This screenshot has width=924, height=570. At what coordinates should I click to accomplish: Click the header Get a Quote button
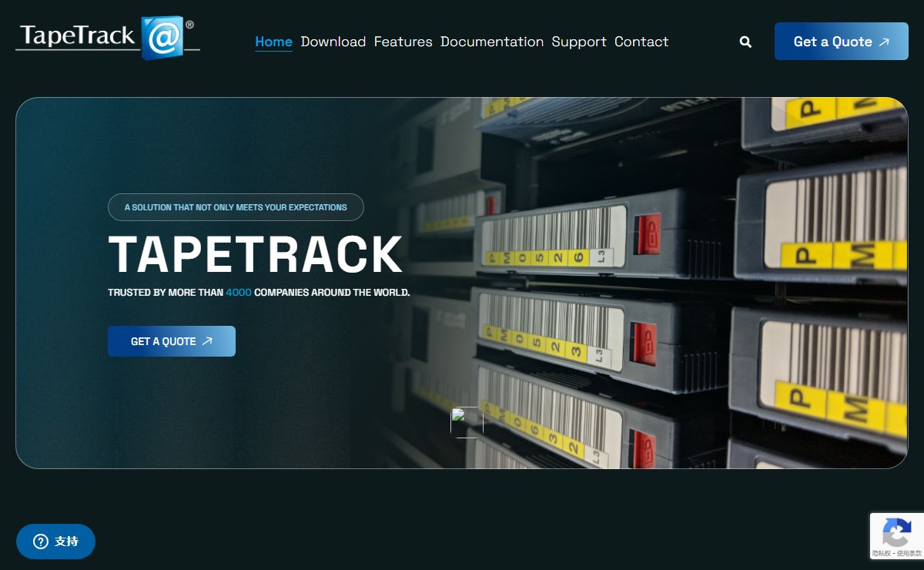(x=842, y=42)
